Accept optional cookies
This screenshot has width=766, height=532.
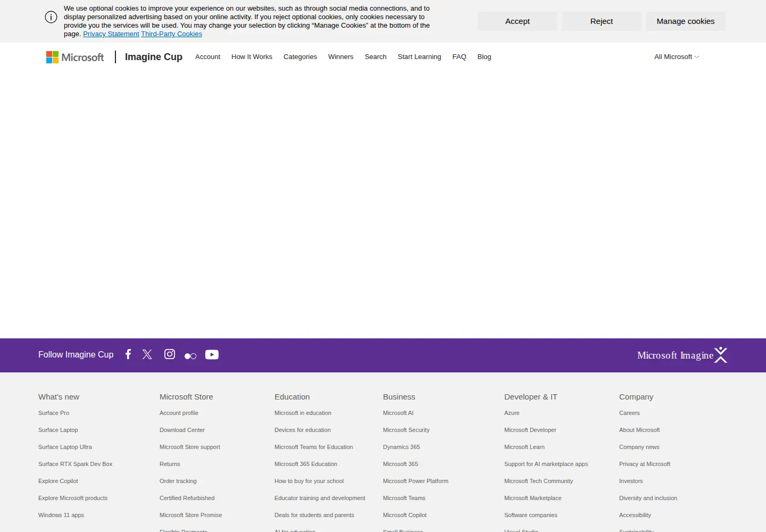518,21
